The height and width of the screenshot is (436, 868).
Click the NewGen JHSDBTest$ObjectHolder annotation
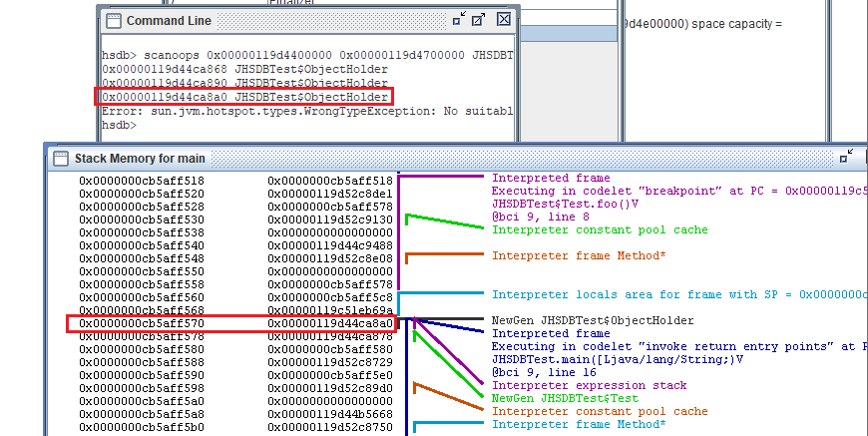579,320
